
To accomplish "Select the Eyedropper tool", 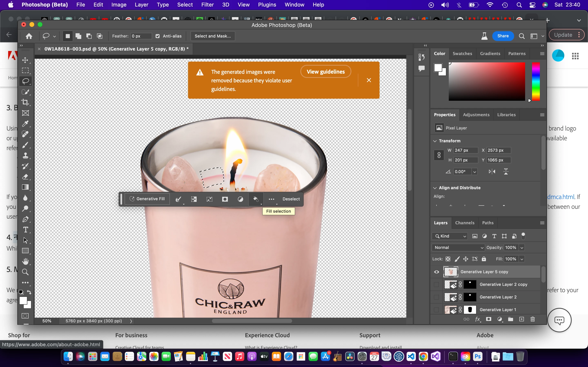I will pyautogui.click(x=25, y=124).
